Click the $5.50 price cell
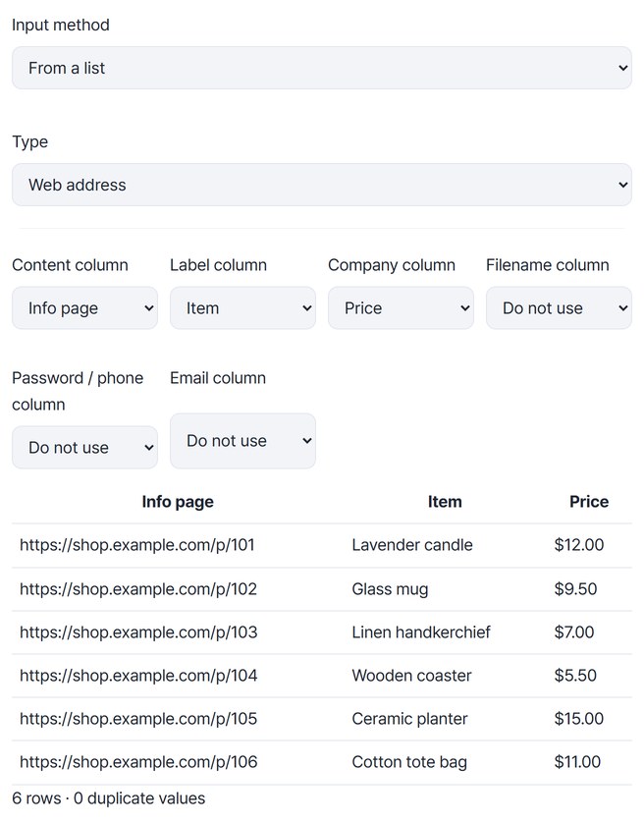Image resolution: width=644 pixels, height=823 pixels. tap(575, 675)
